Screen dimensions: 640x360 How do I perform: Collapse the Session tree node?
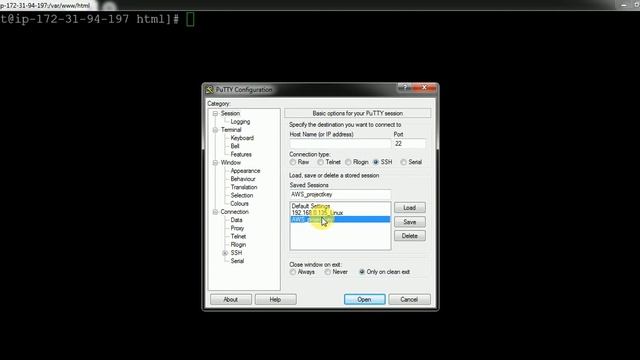[215, 113]
